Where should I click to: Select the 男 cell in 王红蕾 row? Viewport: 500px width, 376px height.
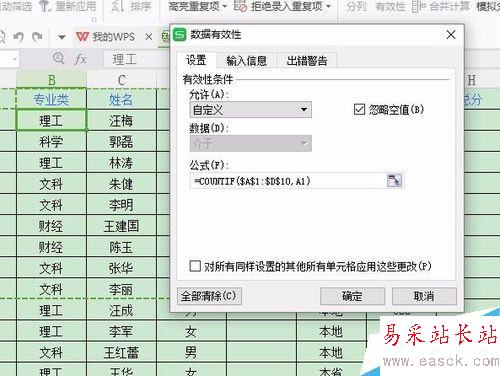point(191,353)
